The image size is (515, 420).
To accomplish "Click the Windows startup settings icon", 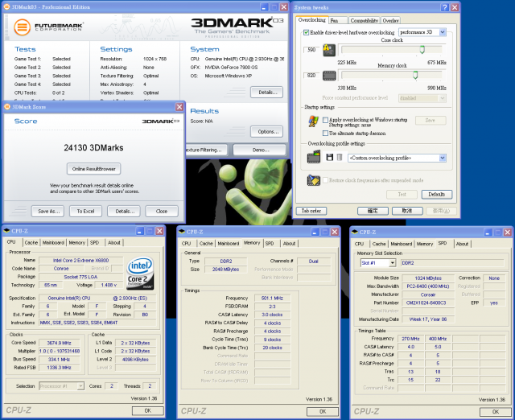I will (x=313, y=121).
